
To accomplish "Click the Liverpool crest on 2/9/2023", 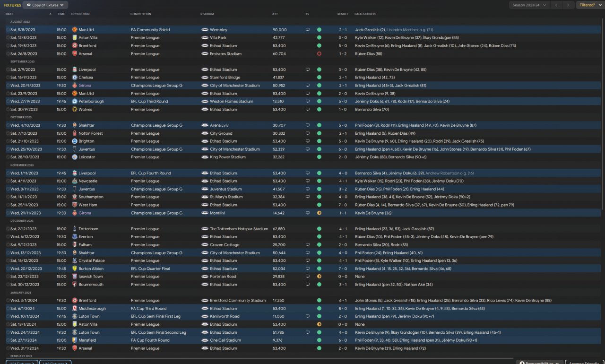I will (75, 69).
